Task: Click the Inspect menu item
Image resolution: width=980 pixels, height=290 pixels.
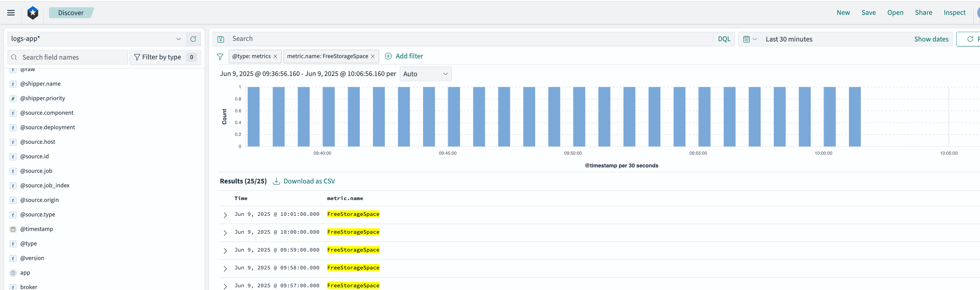Action: (955, 12)
